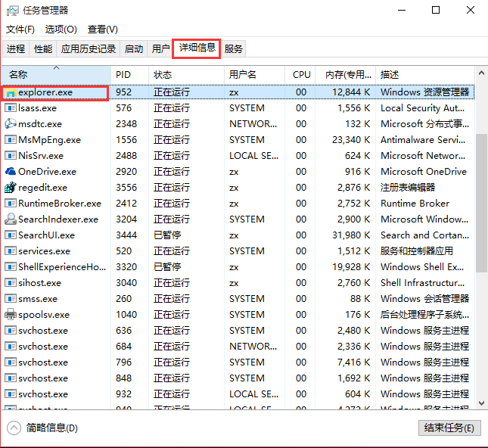The height and width of the screenshot is (448, 488).
Task: Click memory value 23,340 K
Action: tap(351, 140)
